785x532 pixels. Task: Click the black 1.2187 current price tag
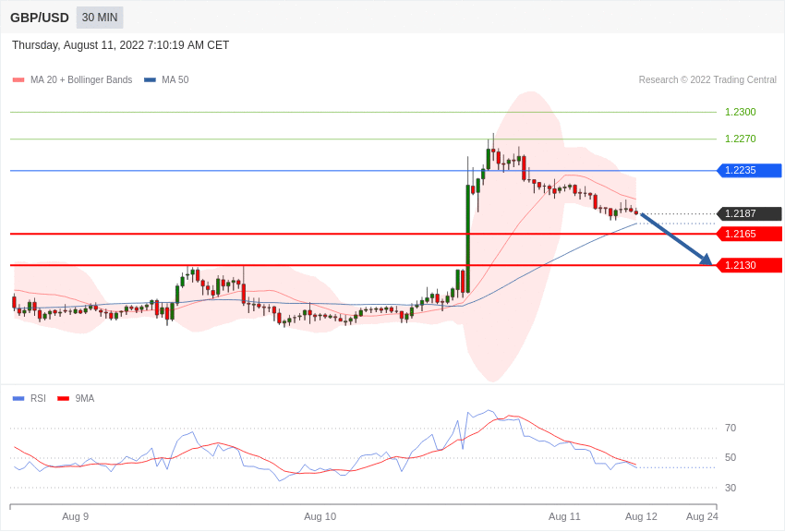coord(750,213)
